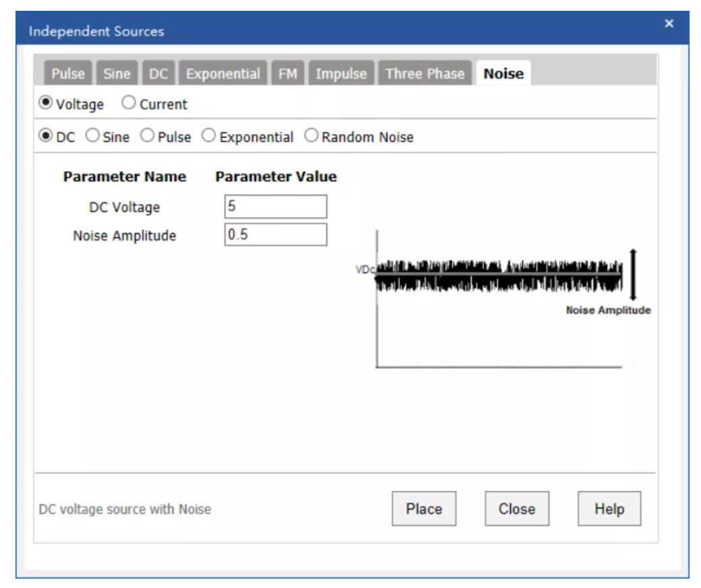This screenshot has width=701, height=588.
Task: Click the Close button
Action: pos(517,509)
